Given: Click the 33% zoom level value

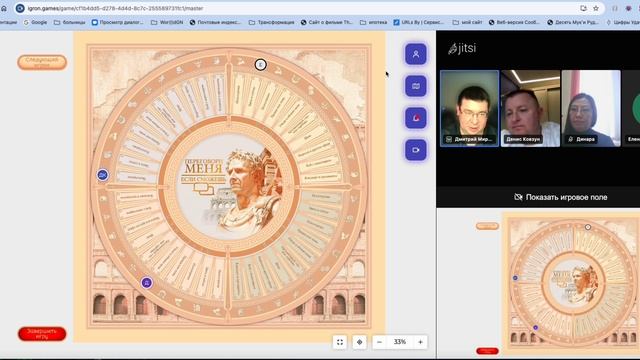Looking at the screenshot, I should pyautogui.click(x=400, y=342).
